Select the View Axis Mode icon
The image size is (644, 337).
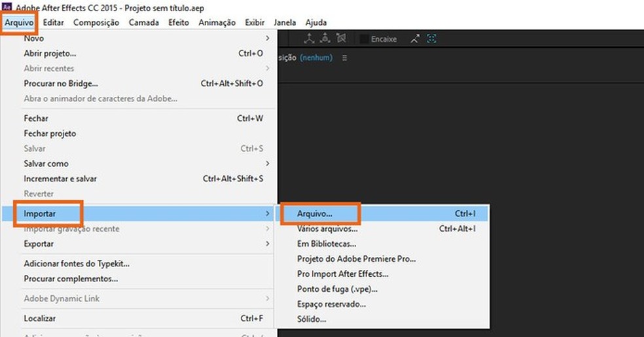click(341, 38)
